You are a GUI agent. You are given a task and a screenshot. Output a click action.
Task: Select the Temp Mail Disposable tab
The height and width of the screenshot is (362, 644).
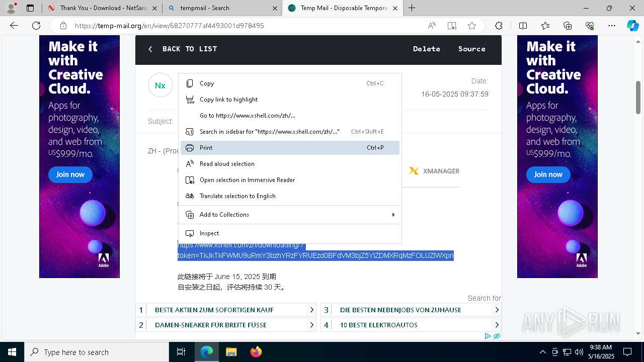tap(343, 8)
